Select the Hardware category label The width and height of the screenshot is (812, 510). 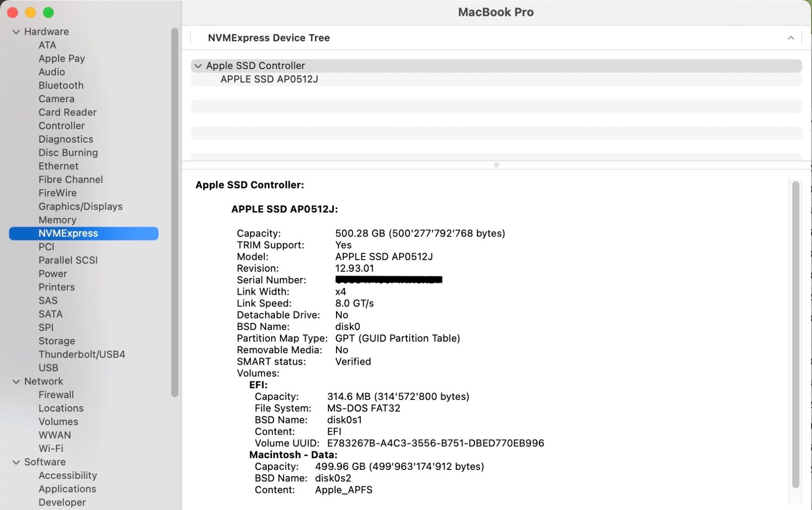(46, 32)
